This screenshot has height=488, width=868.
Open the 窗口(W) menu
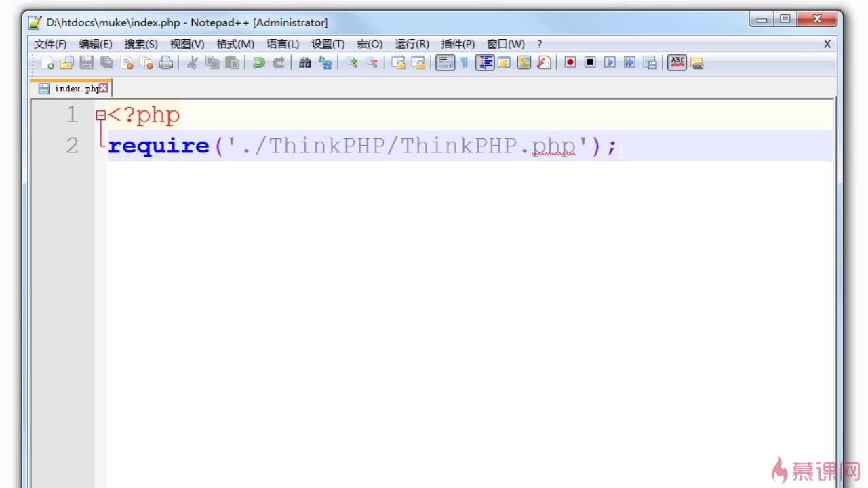click(x=506, y=44)
